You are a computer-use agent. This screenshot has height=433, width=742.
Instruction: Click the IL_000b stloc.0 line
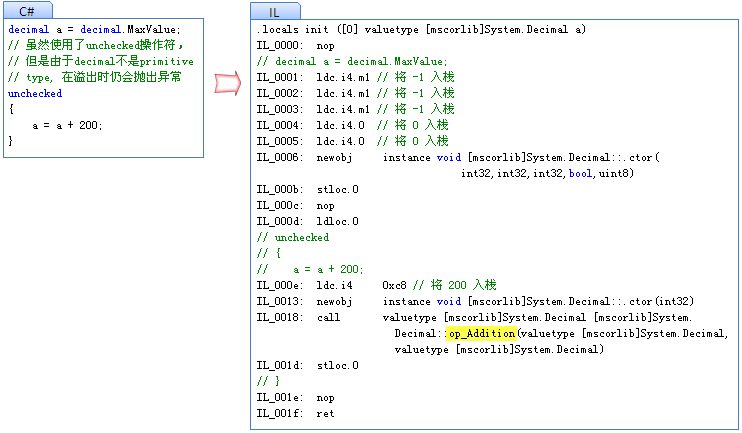tap(308, 189)
